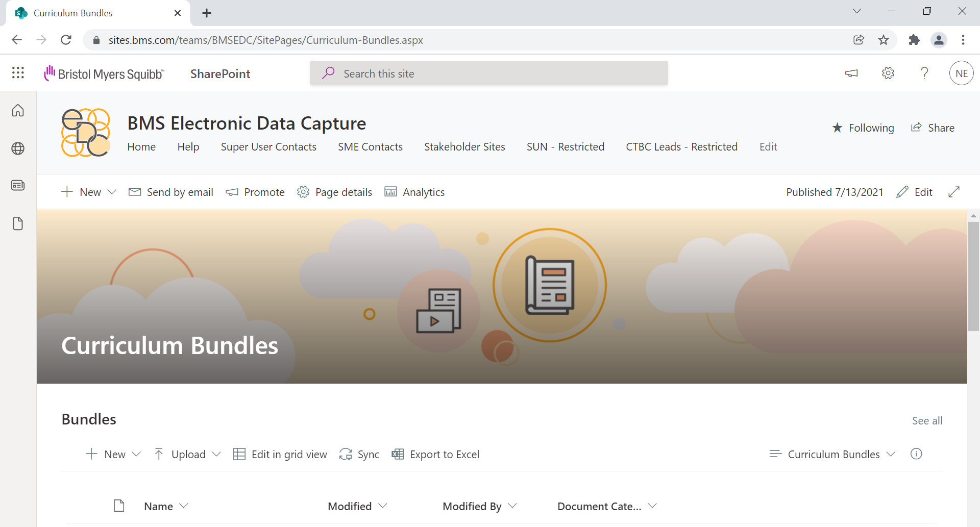
Task: Edit the site navigation links
Action: [768, 147]
